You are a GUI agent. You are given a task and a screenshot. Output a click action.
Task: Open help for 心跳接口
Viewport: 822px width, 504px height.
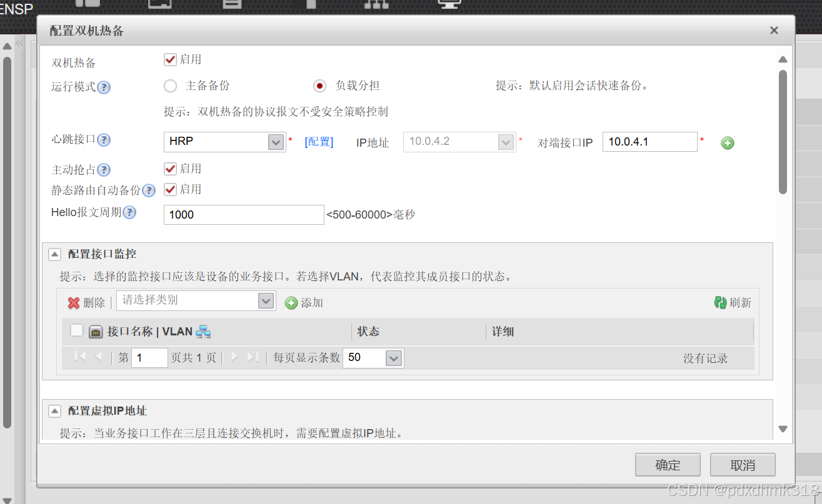coord(104,140)
